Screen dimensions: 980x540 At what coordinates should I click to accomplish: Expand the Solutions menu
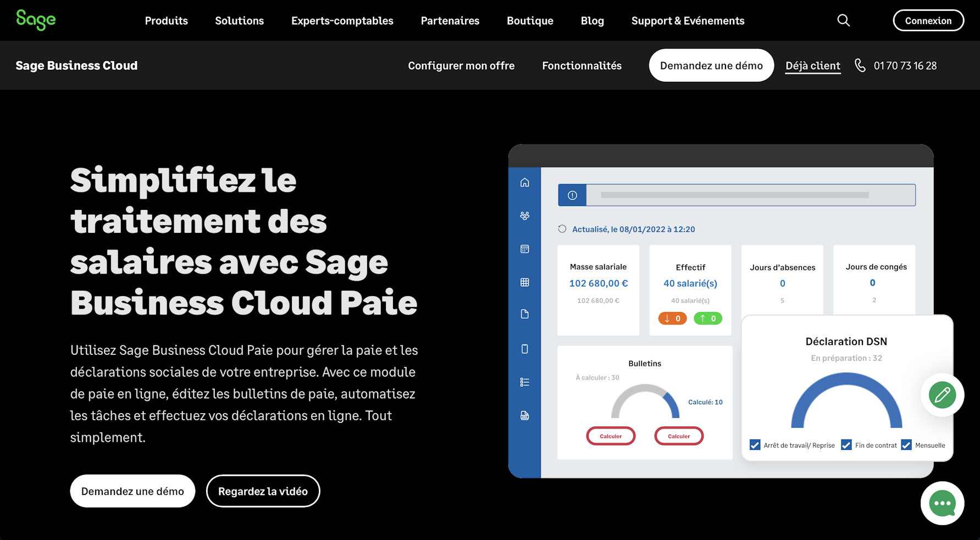[x=239, y=20]
